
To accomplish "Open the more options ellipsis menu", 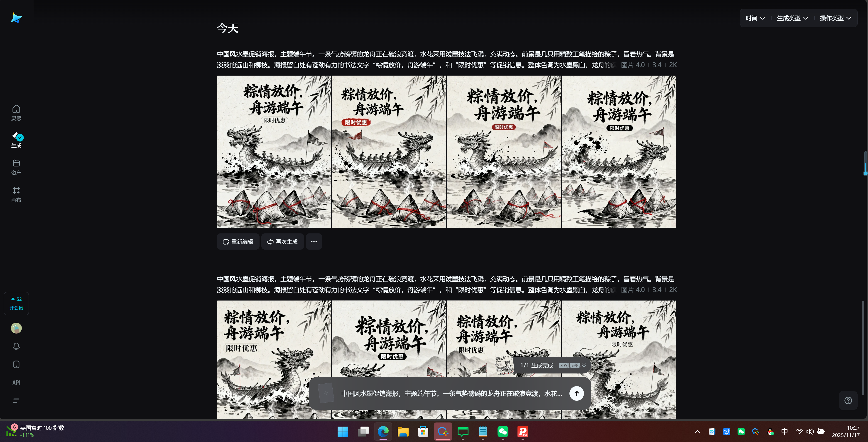I will tap(314, 241).
